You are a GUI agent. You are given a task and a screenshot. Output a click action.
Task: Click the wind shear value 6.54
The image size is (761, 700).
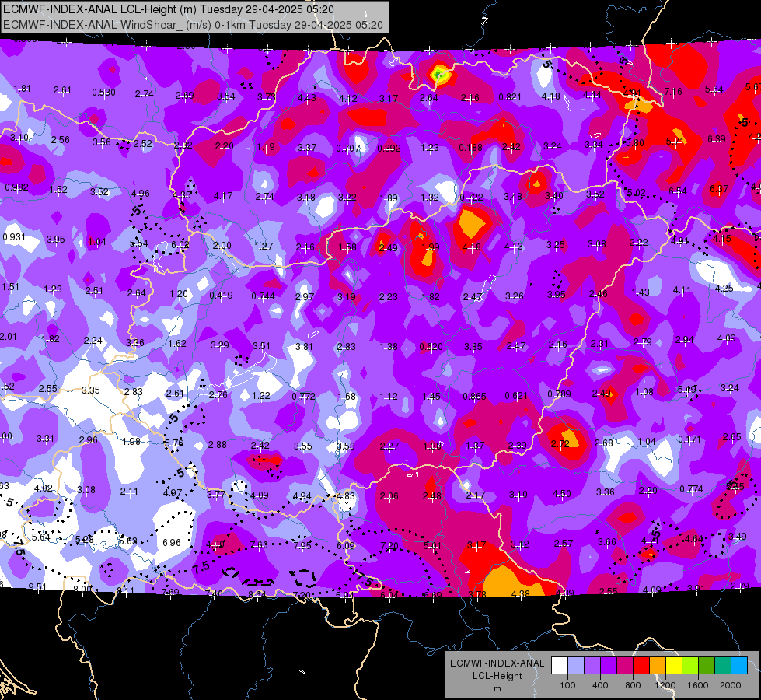click(678, 191)
